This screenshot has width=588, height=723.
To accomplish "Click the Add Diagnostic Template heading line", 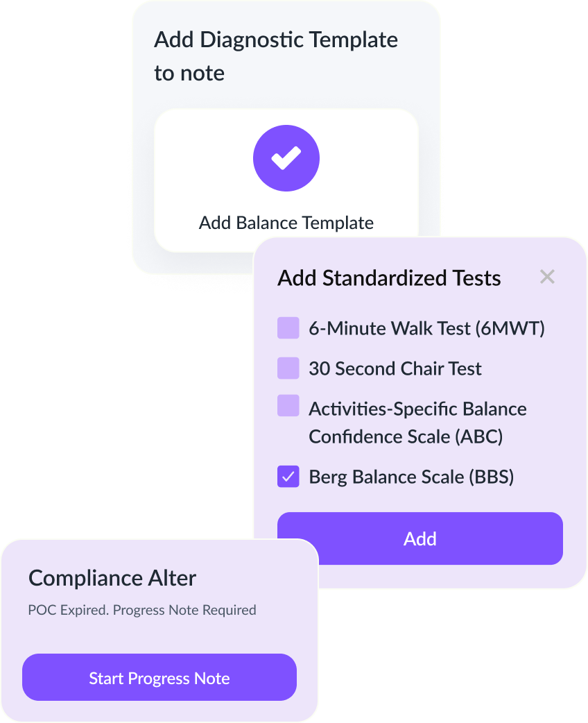I will point(276,40).
